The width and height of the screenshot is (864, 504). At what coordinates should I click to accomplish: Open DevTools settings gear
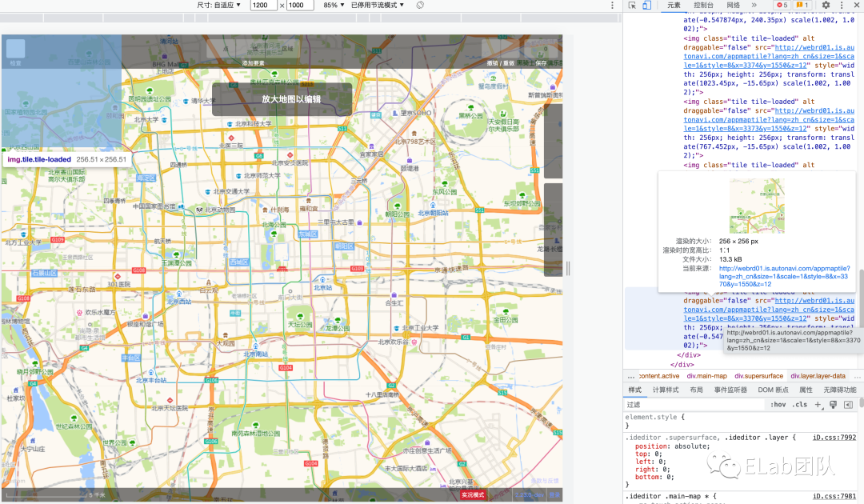[x=826, y=5]
